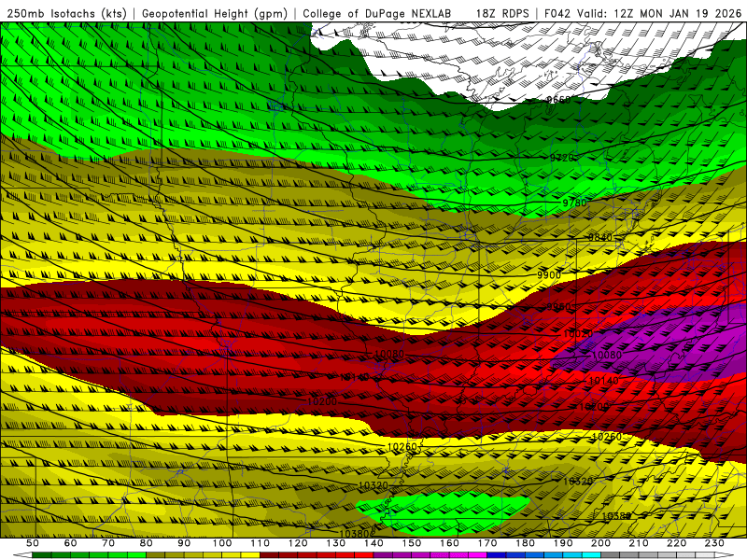This screenshot has width=747, height=560.
Task: Select the 9960 height contour label
Action: [558, 307]
